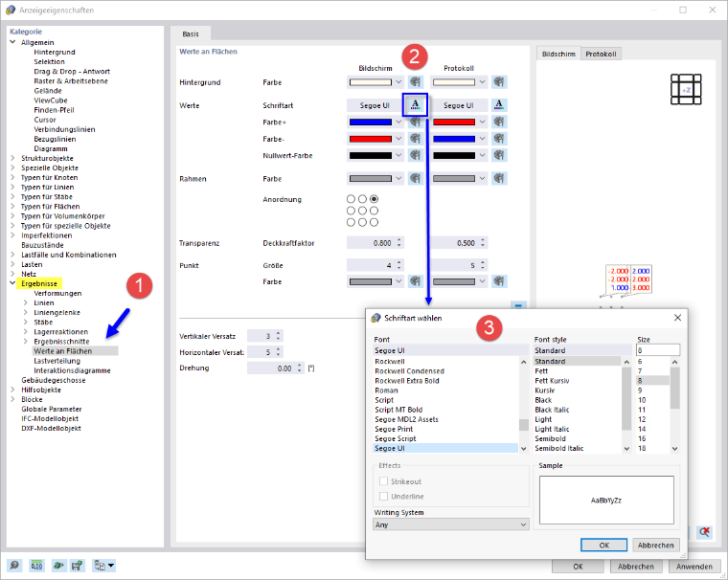This screenshot has width=728, height=580.
Task: Click the save-as-default floppy disk icon
Action: 77,566
